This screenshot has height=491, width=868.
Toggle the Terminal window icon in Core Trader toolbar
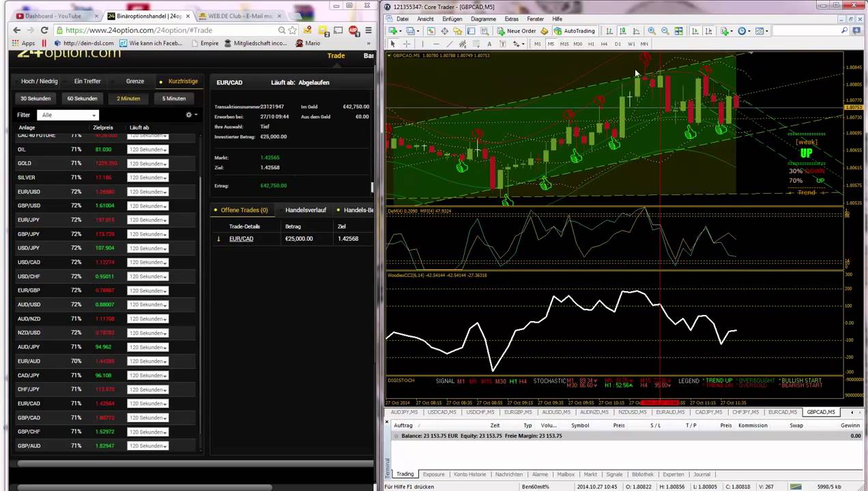pyautogui.click(x=471, y=31)
